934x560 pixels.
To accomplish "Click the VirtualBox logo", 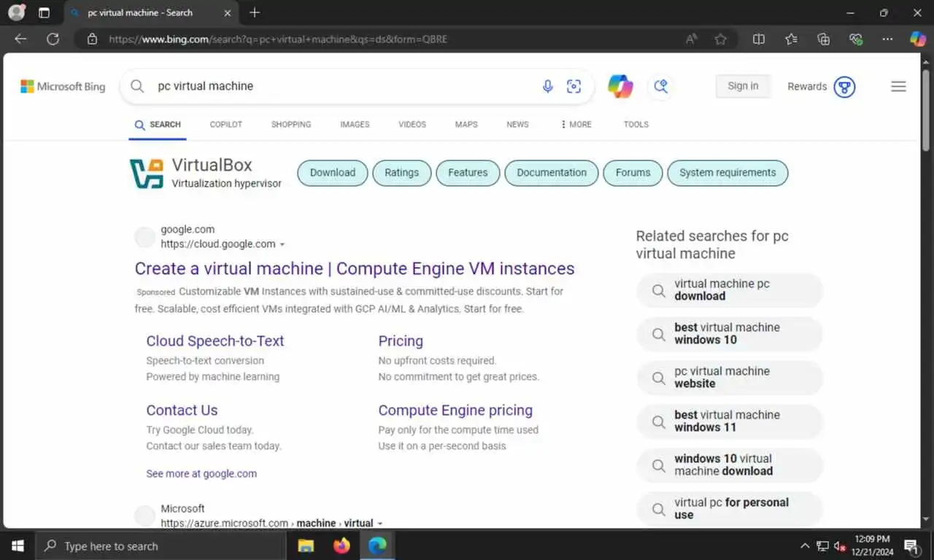I will [147, 174].
